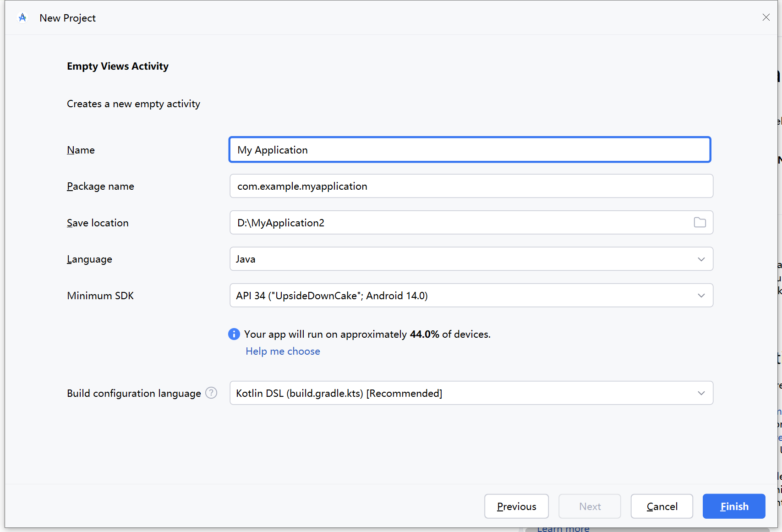Focus the Name field with My Application
The image size is (782, 532).
[470, 150]
